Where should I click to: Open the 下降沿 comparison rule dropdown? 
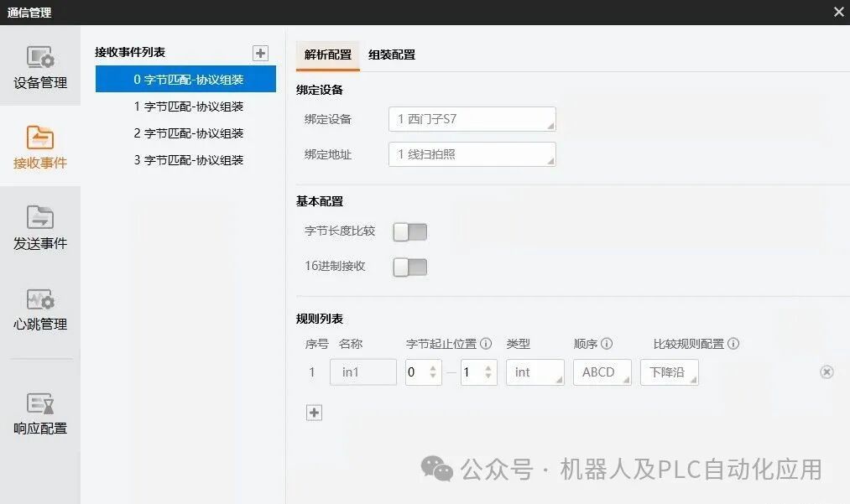click(670, 372)
